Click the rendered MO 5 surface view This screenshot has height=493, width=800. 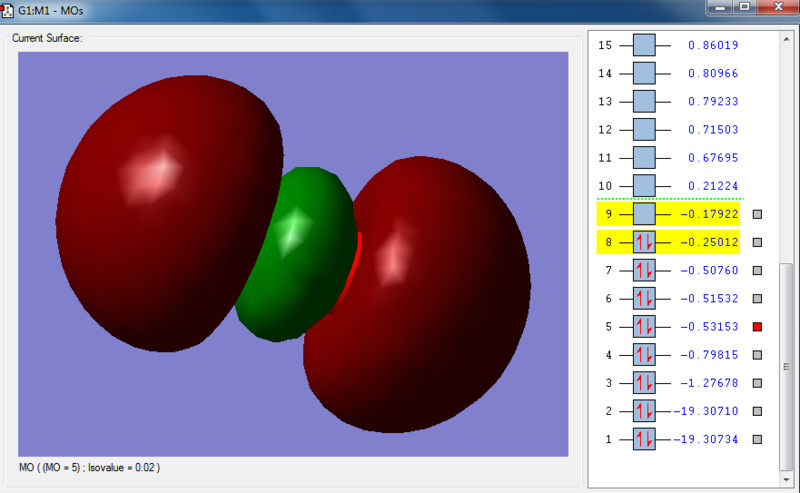coord(293,254)
